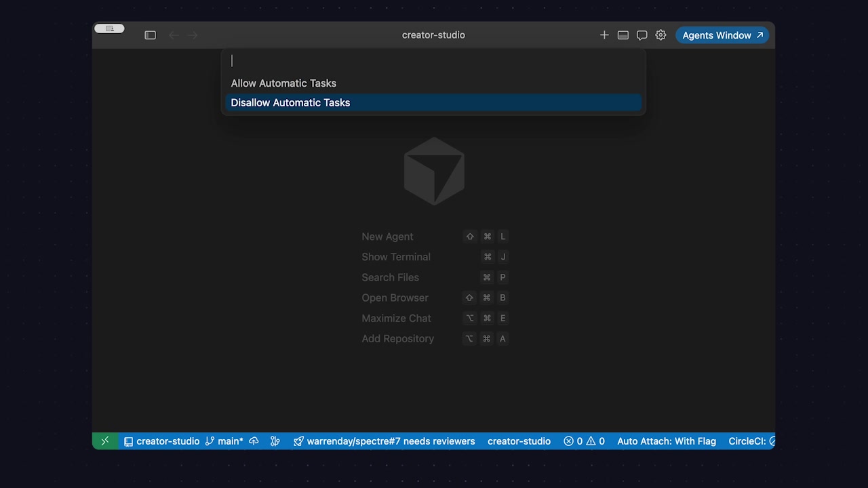Image resolution: width=868 pixels, height=488 pixels.
Task: Open source control graph status icon
Action: pyautogui.click(x=275, y=441)
